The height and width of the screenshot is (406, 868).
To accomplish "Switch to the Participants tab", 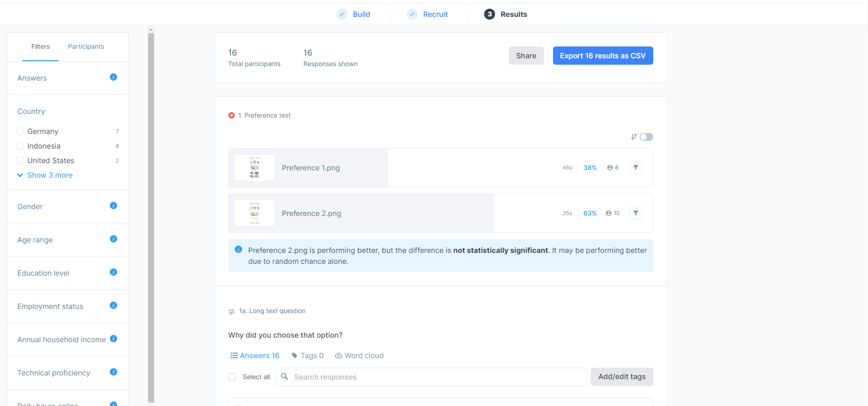I will 86,46.
